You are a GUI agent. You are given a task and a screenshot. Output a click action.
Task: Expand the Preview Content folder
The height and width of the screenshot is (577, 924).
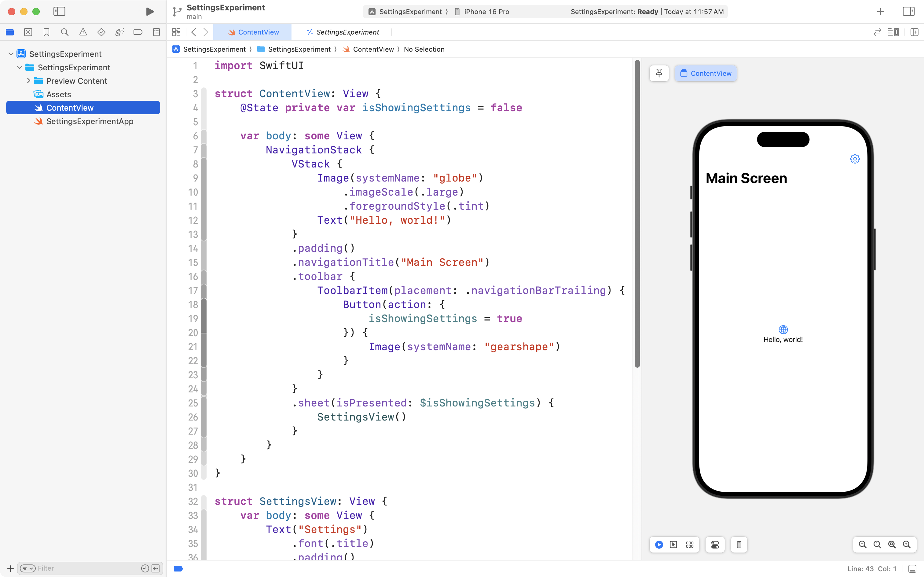29,81
